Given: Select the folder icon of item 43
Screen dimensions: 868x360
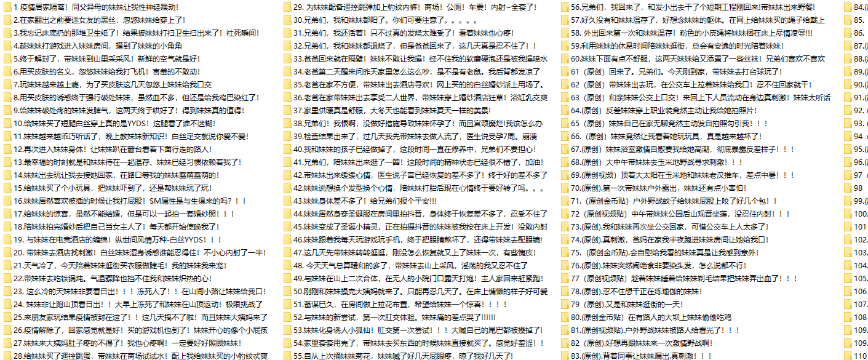Looking at the screenshot, I should coord(287,201).
